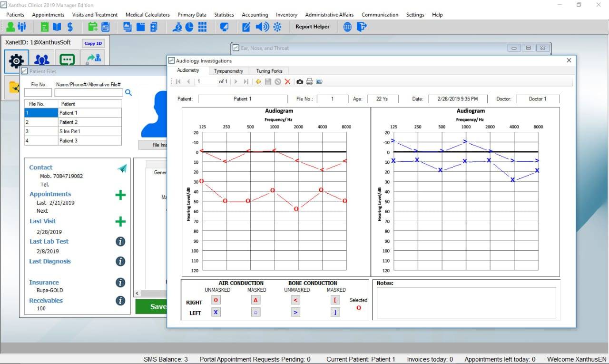
Task: Add a new audiometry record with yellow plus
Action: (x=258, y=82)
